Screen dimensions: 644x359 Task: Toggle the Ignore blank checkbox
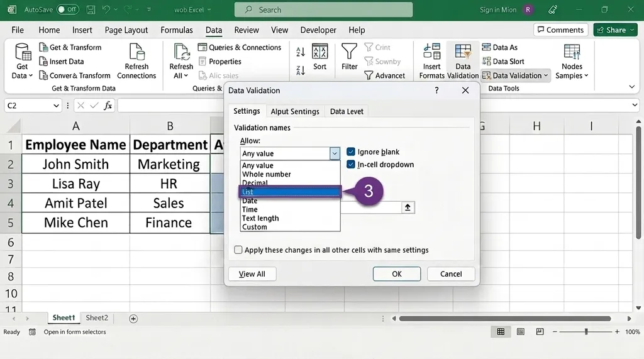tap(351, 152)
